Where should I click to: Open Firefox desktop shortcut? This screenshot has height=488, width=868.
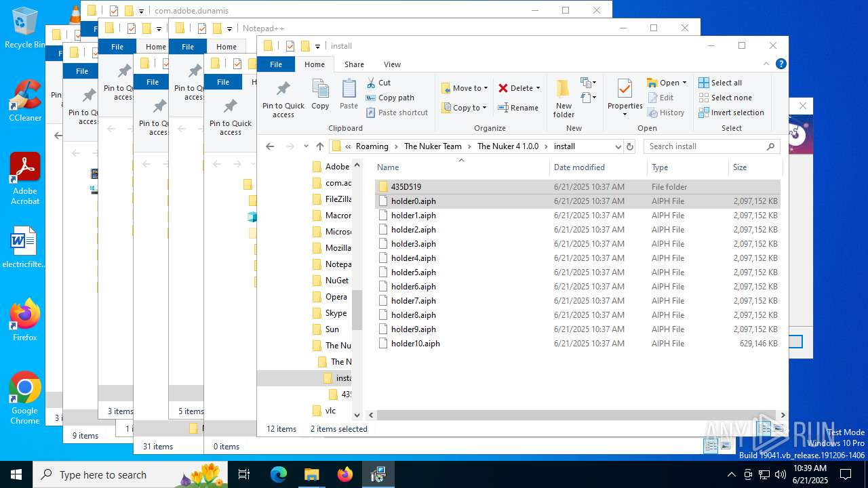pos(25,320)
